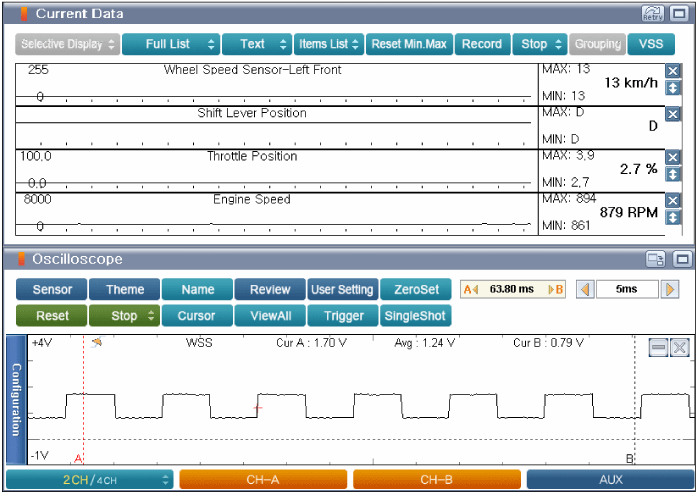Click the Avg : 1.24 V readout

(x=425, y=343)
